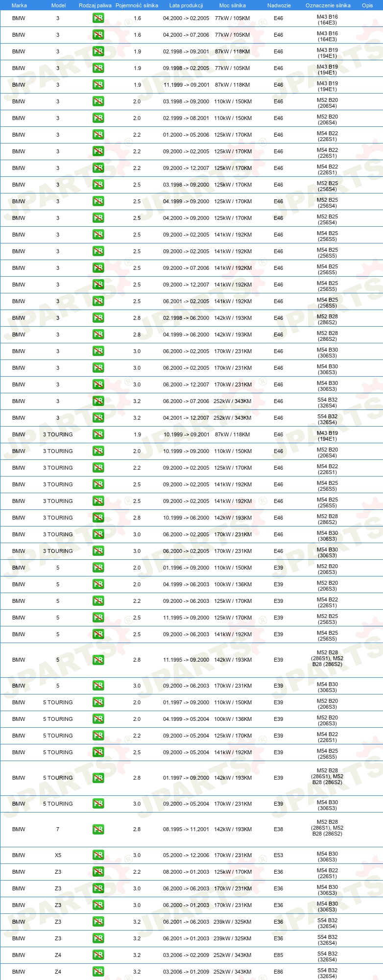Select the E38 body code cell
This screenshot has width=383, height=980.
click(278, 829)
